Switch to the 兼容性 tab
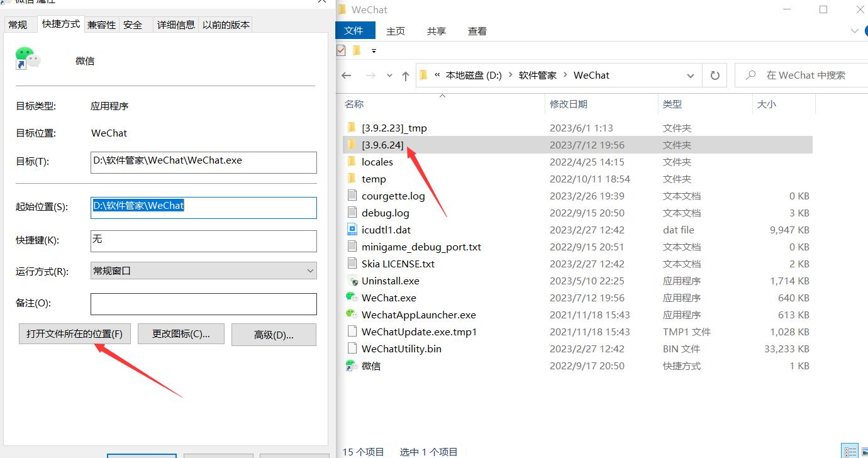This screenshot has height=458, width=868. [x=101, y=25]
